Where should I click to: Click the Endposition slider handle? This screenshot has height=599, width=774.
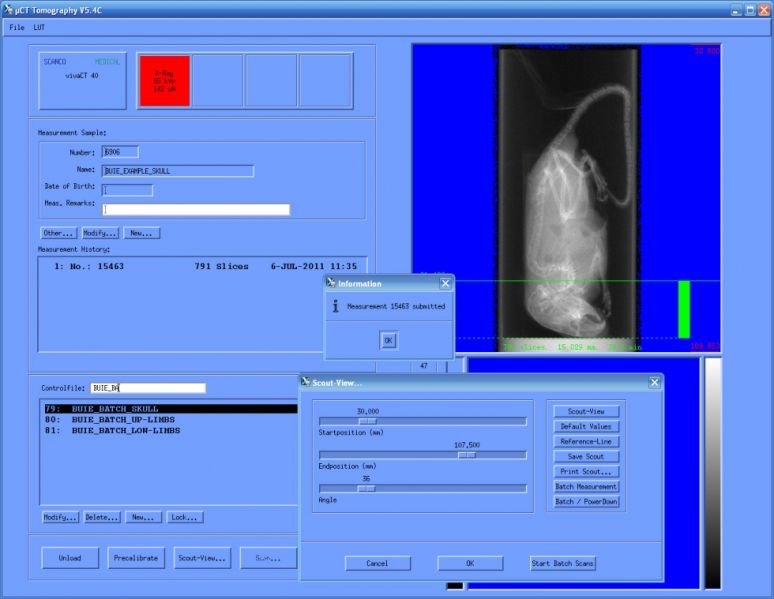(466, 455)
